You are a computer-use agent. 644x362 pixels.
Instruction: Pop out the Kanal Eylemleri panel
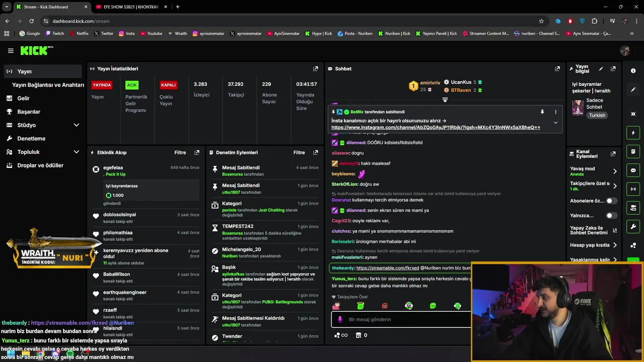(x=613, y=154)
